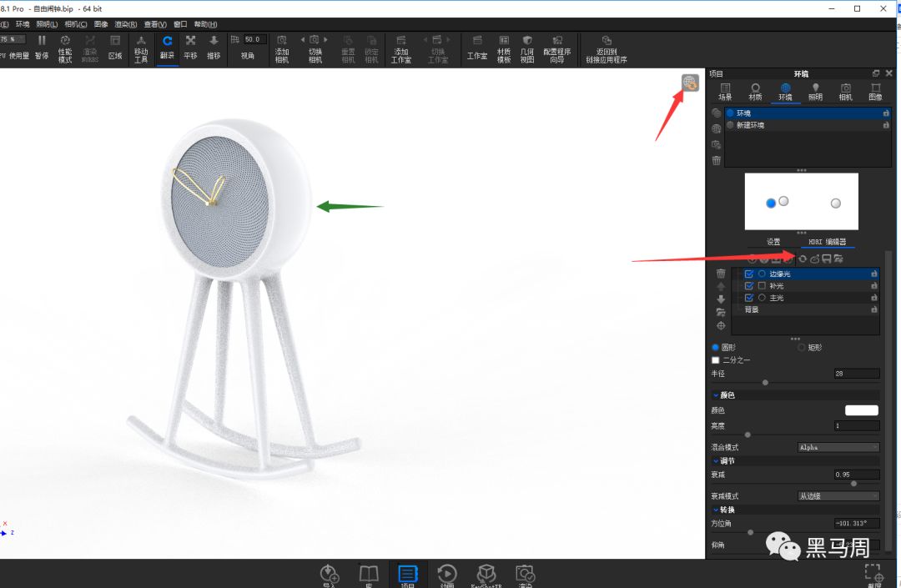Viewport: 901px width, 588px height.
Task: Enable the 二分之一 half checkbox
Action: click(x=716, y=360)
